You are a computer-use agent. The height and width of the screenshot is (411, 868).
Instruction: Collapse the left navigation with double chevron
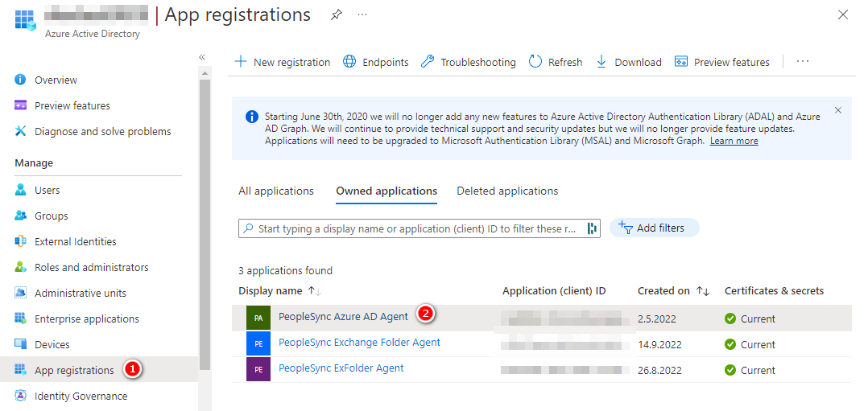(202, 57)
